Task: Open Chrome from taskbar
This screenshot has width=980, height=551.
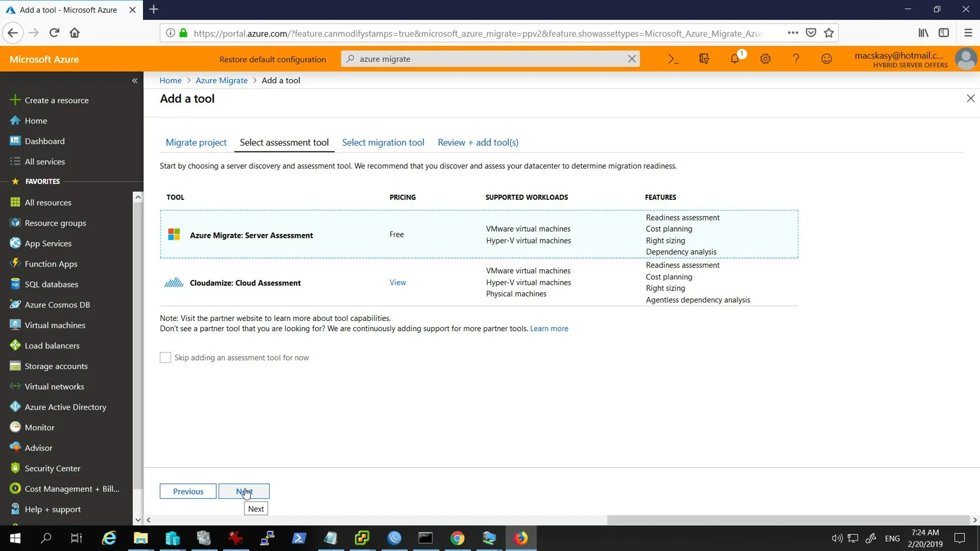Action: point(457,539)
